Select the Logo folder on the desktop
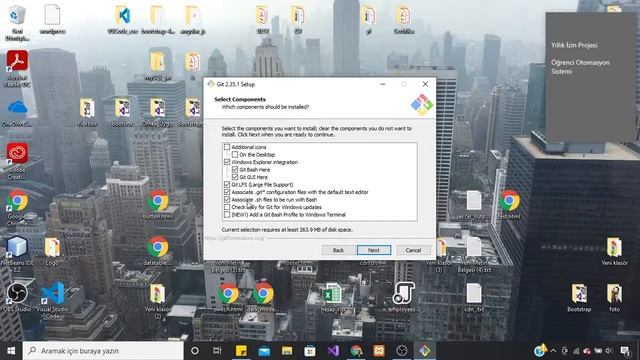 pyautogui.click(x=52, y=251)
